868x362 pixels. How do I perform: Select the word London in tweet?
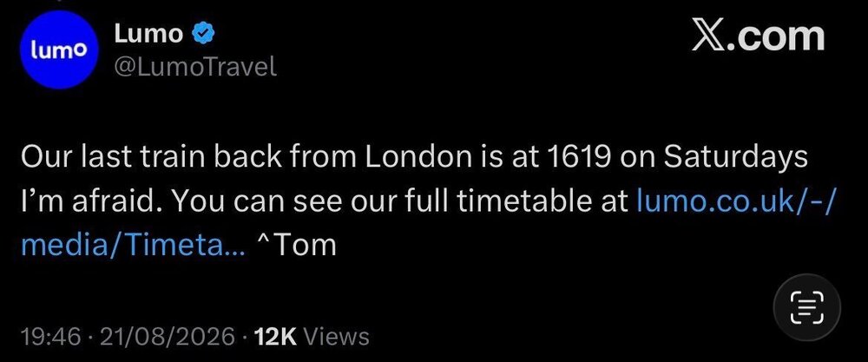(x=418, y=158)
